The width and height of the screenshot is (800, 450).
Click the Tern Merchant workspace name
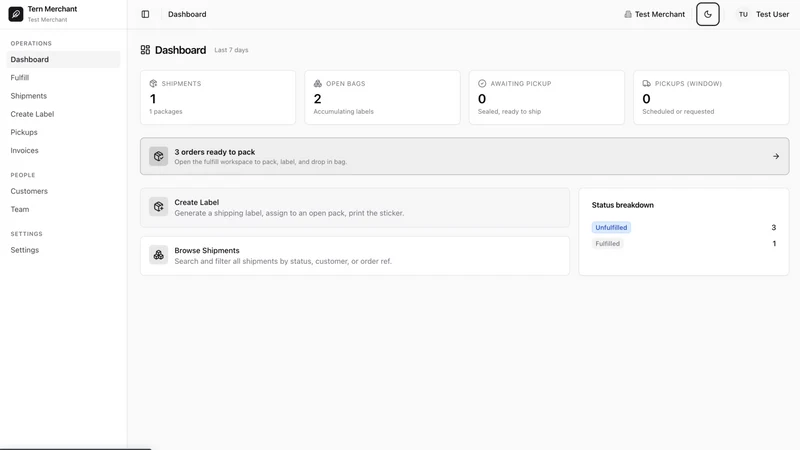pyautogui.click(x=52, y=9)
